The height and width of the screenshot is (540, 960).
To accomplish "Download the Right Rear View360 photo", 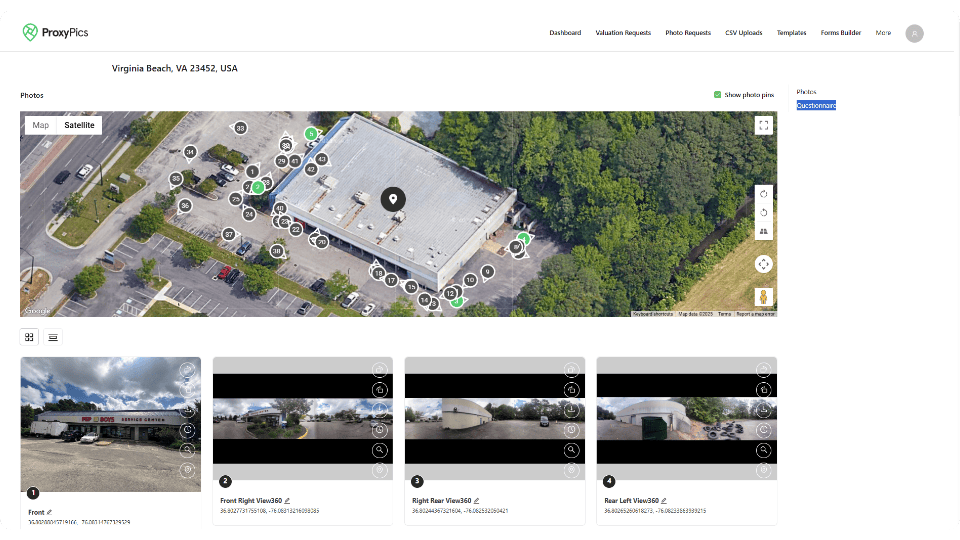I will (x=571, y=410).
